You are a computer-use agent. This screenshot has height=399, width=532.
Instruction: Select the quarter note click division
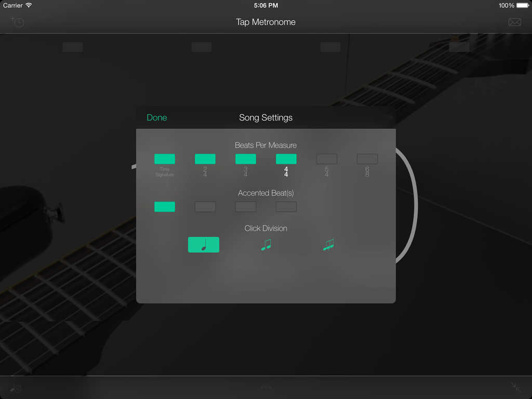point(203,245)
